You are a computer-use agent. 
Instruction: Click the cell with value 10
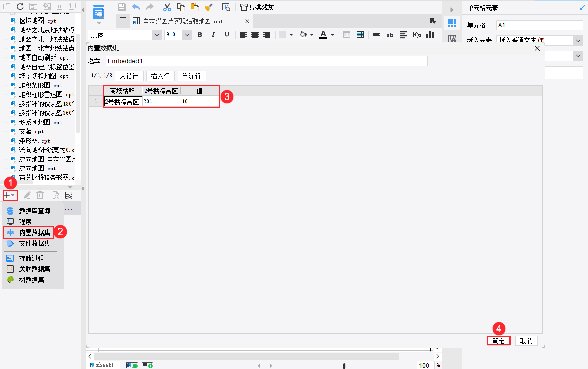[x=200, y=101]
